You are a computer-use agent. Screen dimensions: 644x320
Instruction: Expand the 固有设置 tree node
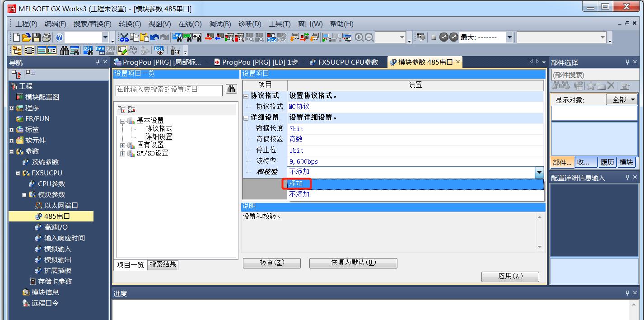122,145
